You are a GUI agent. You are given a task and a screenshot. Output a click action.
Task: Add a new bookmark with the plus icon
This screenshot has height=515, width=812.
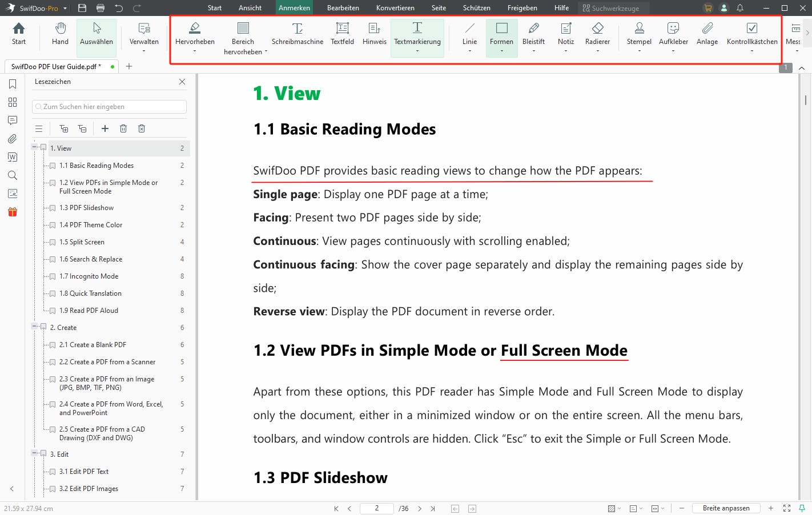[x=105, y=128]
